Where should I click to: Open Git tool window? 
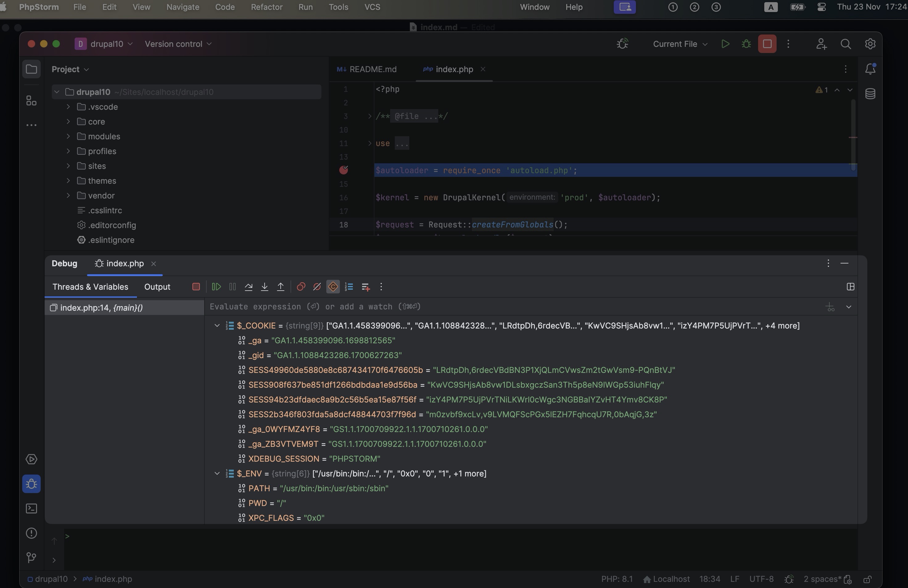click(x=31, y=558)
